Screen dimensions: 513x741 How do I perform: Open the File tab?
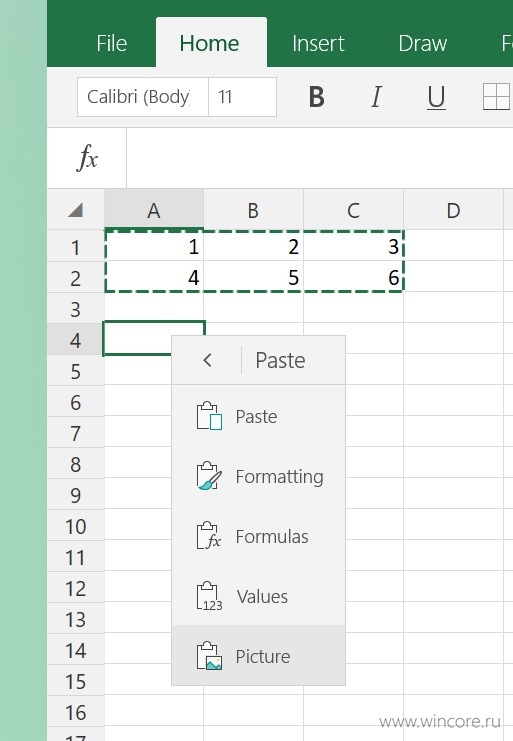click(x=111, y=43)
